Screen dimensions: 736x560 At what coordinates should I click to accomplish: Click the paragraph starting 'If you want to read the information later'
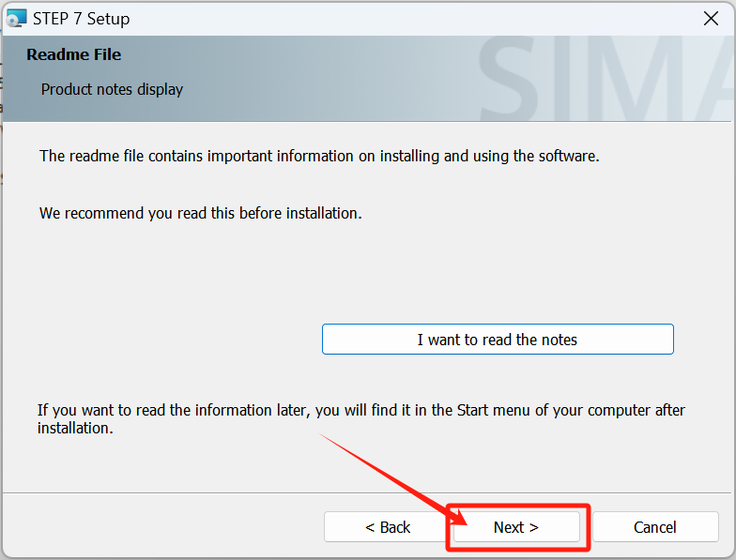coord(360,418)
